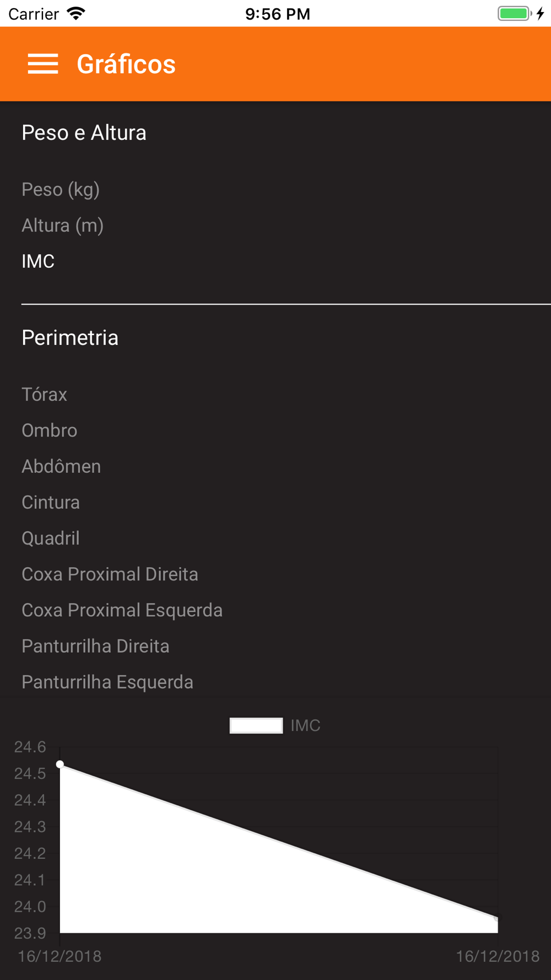Viewport: 551px width, 980px height.
Task: Select Peso (kg) chart
Action: click(x=61, y=190)
